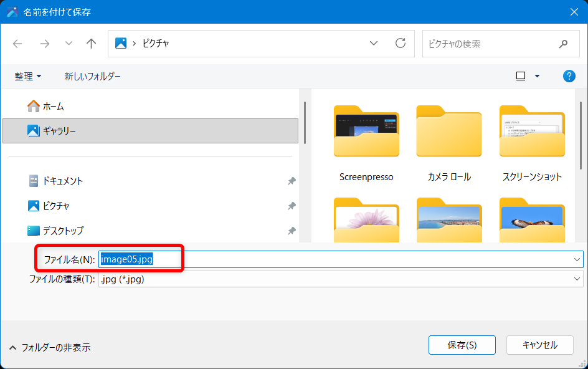Click the デスクトップ blue desktop icon
Viewport: 588px width, 369px height.
(34, 231)
